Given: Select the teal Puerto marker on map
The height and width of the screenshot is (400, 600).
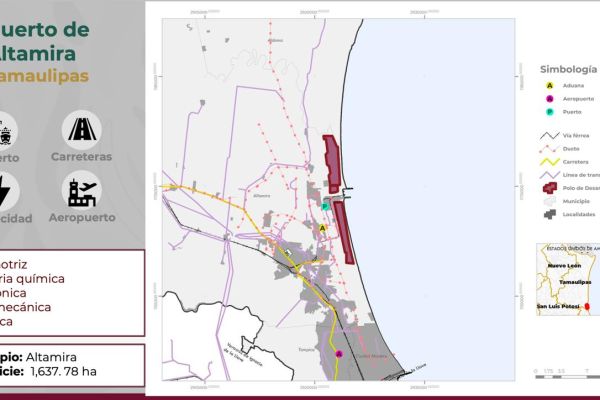Looking at the screenshot, I should [x=326, y=206].
